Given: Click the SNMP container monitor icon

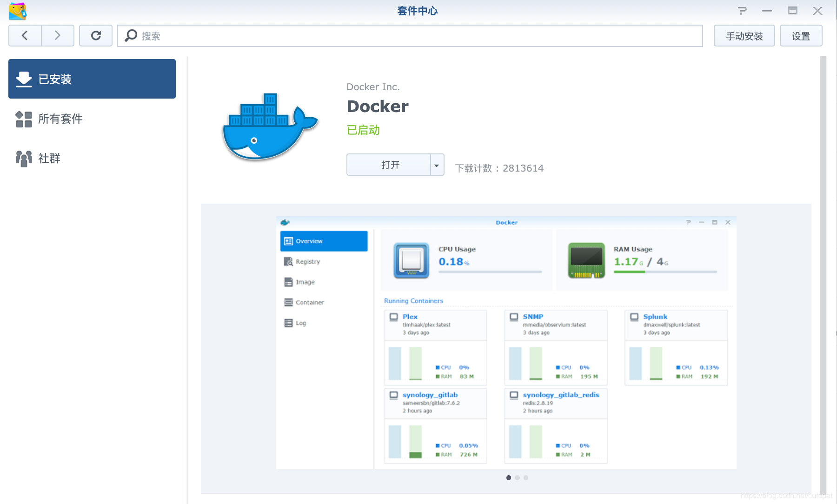Looking at the screenshot, I should click(x=514, y=317).
